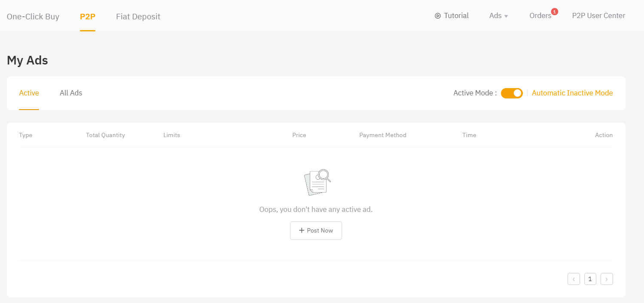644x303 pixels.
Task: Click the empty ads document illustration
Action: (x=317, y=182)
